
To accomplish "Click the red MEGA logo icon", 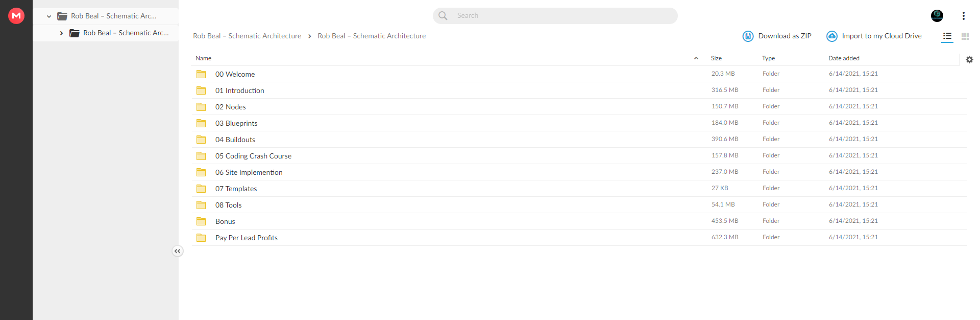I will [16, 16].
